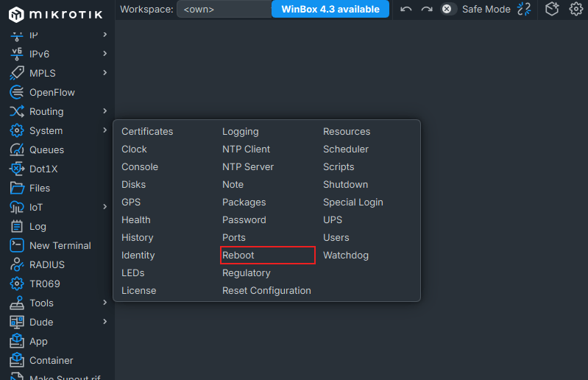Click WinBox 4.3 available button
Image resolution: width=588 pixels, height=380 pixels.
(x=330, y=9)
